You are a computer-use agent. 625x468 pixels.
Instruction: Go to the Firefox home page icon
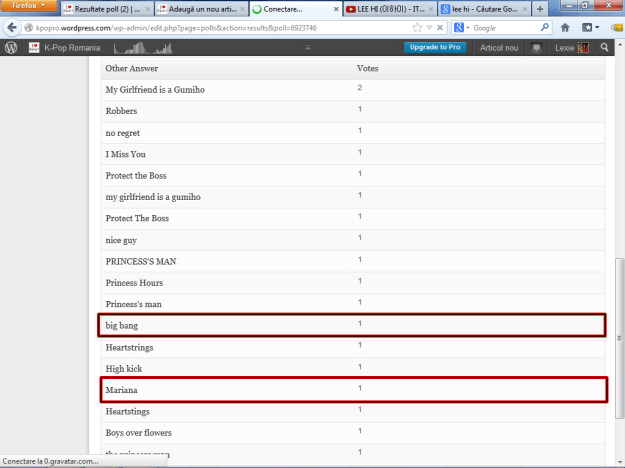pos(566,28)
